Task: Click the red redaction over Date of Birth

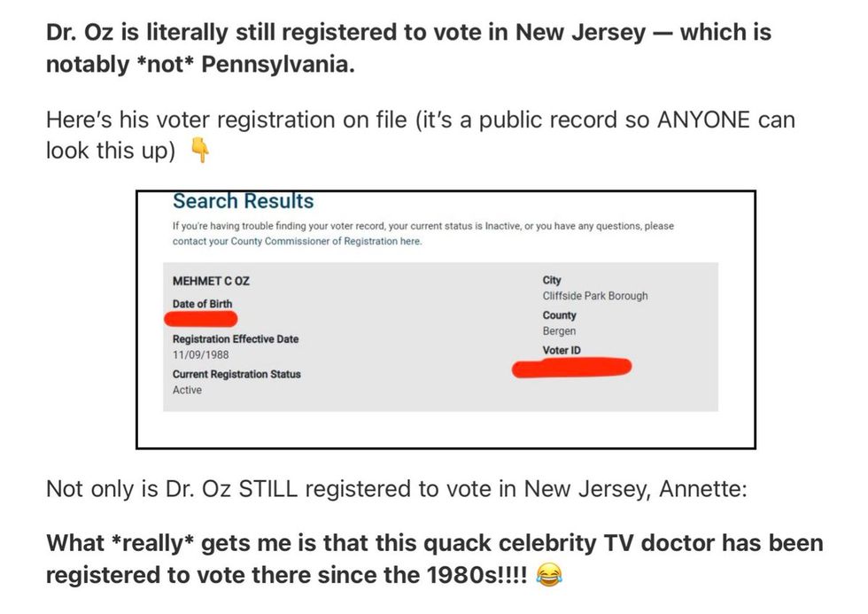Action: 201,319
